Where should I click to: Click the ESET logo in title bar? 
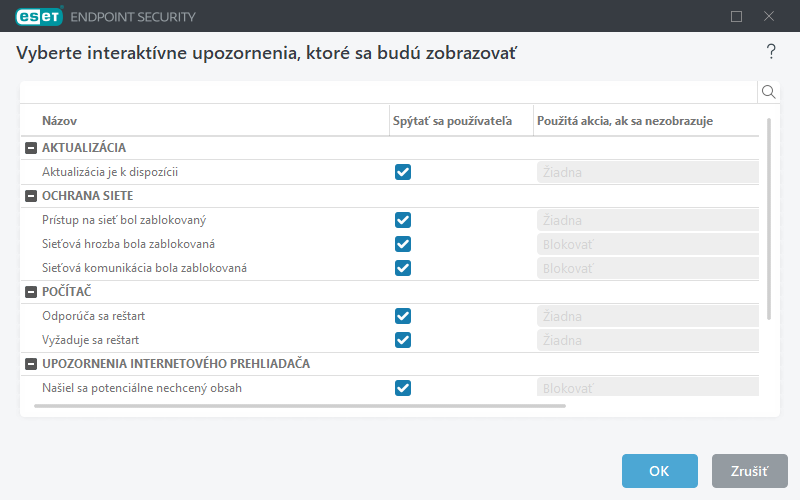(x=39, y=16)
